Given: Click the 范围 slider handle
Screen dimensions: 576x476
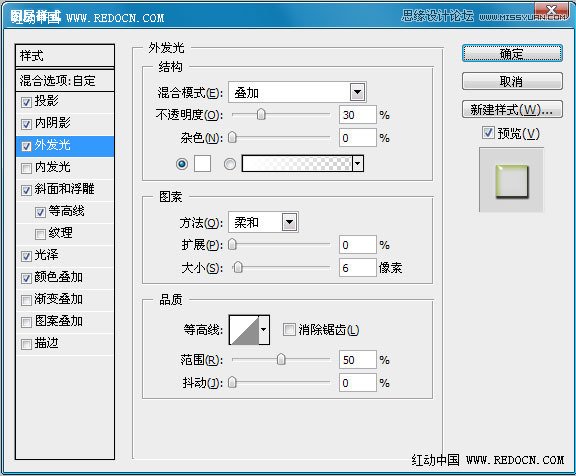Looking at the screenshot, I should [281, 359].
